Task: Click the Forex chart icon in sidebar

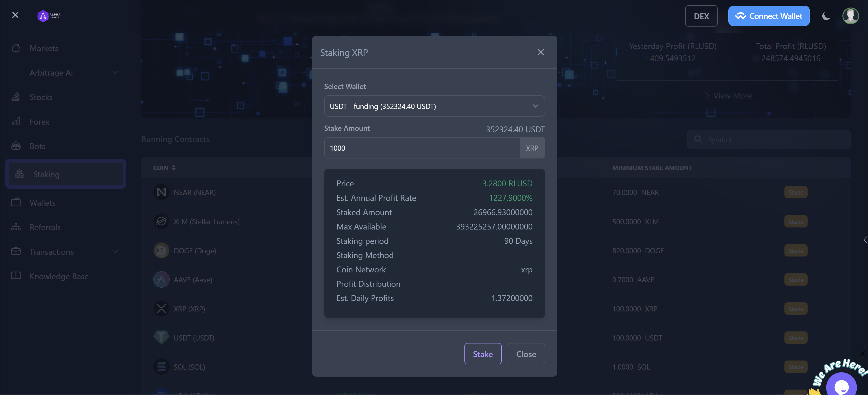Action: pyautogui.click(x=15, y=121)
